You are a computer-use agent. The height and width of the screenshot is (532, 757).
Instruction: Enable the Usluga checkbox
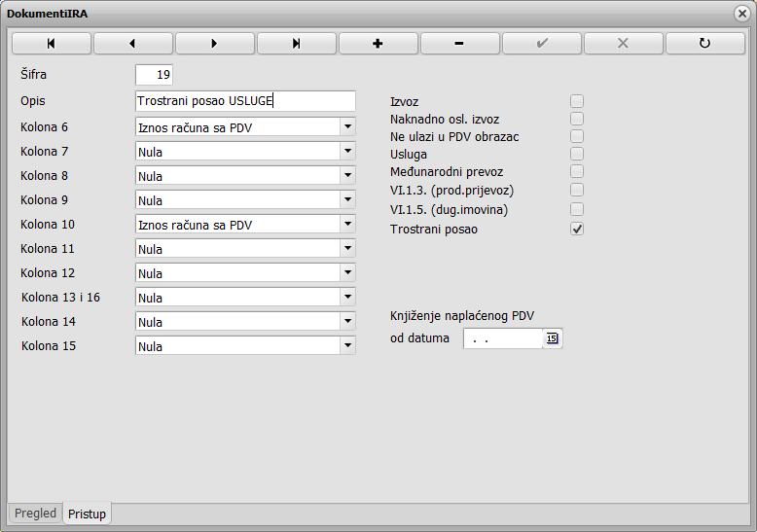point(577,154)
